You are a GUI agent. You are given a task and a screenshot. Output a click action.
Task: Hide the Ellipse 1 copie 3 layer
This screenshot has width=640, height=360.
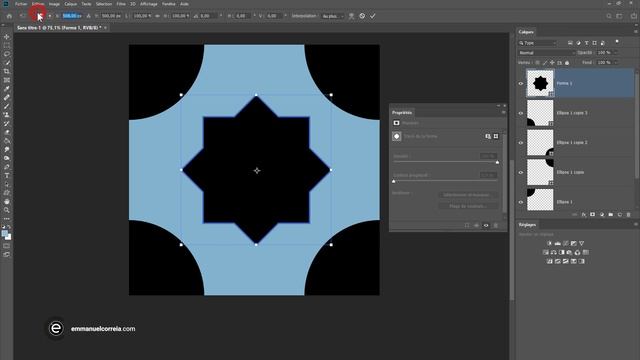pyautogui.click(x=521, y=113)
